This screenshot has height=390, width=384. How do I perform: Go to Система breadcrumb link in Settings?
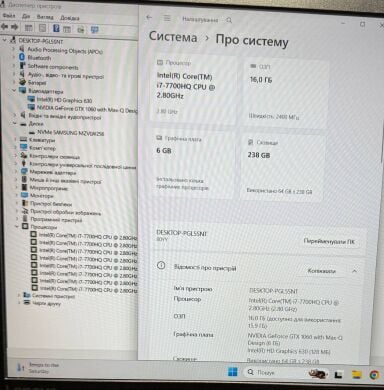(x=173, y=37)
